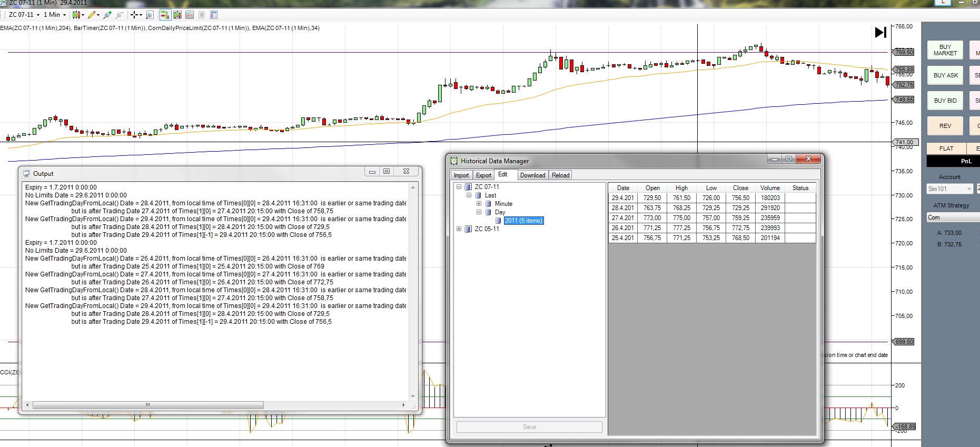Open the Data Series candlestick icon

177,15
